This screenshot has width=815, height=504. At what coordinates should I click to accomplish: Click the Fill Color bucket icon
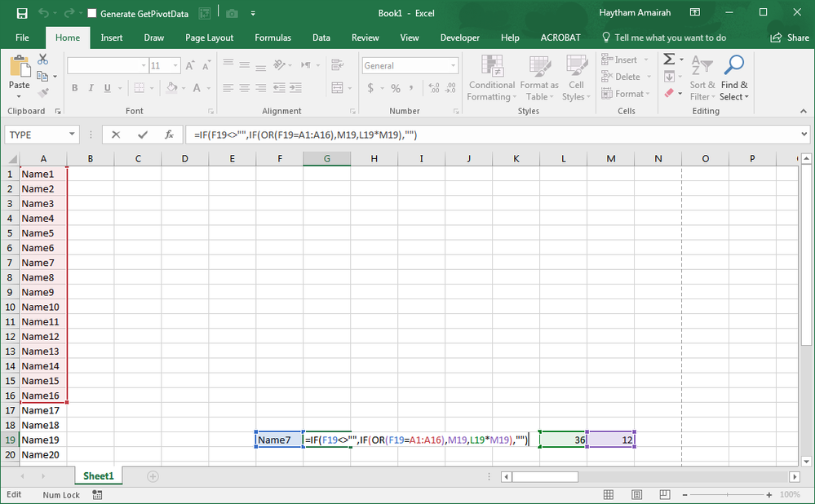(x=171, y=88)
